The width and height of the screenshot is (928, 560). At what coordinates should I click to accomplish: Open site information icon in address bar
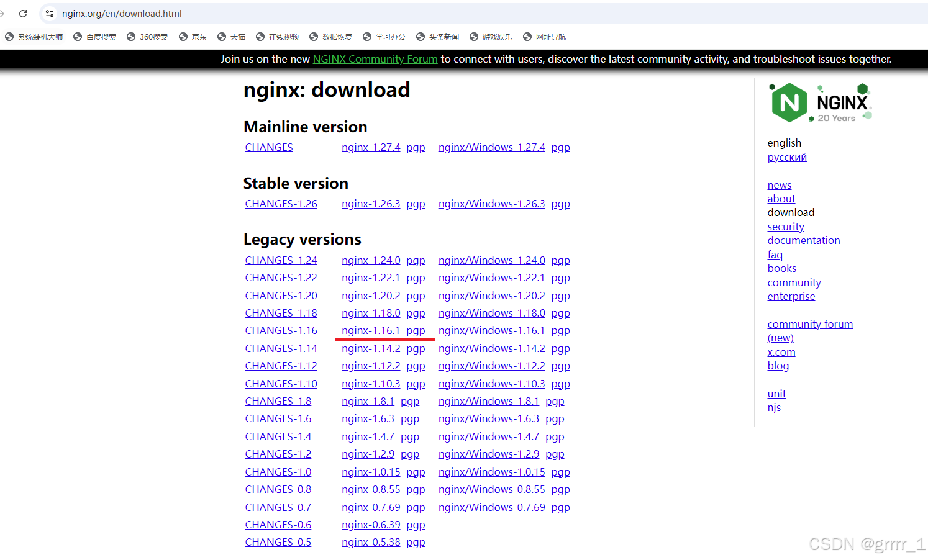[50, 13]
